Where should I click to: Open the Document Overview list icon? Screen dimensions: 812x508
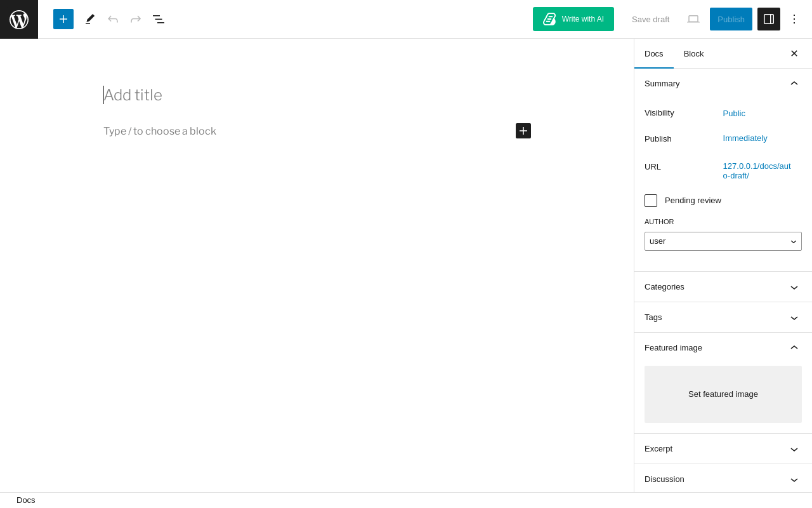(x=159, y=19)
